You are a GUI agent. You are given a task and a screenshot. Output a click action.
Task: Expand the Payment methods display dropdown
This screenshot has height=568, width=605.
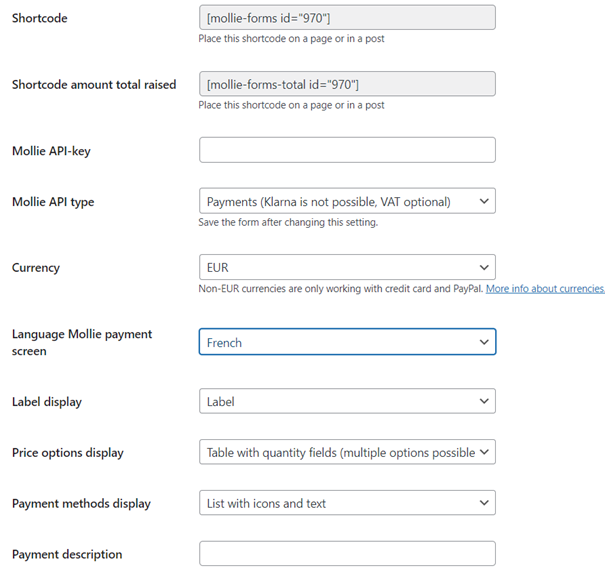tap(347, 503)
